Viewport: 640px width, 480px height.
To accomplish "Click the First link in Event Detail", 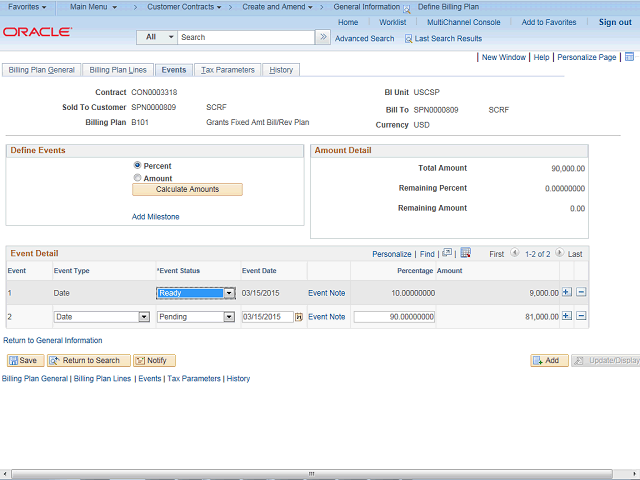I will coord(497,254).
